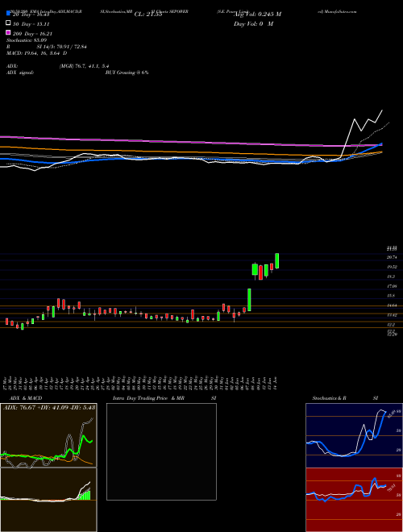
Task: Open the blue Stochastics chart panel
Action: pyautogui.click(x=354, y=435)
